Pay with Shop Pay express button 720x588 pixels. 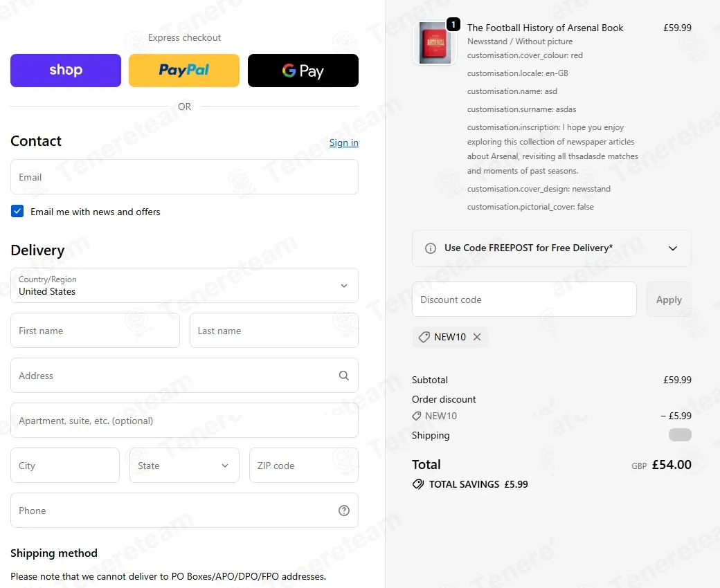[x=66, y=70]
